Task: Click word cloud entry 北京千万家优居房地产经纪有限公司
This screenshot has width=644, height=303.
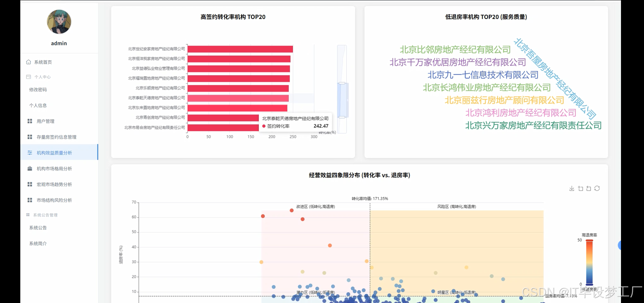Action: point(458,62)
